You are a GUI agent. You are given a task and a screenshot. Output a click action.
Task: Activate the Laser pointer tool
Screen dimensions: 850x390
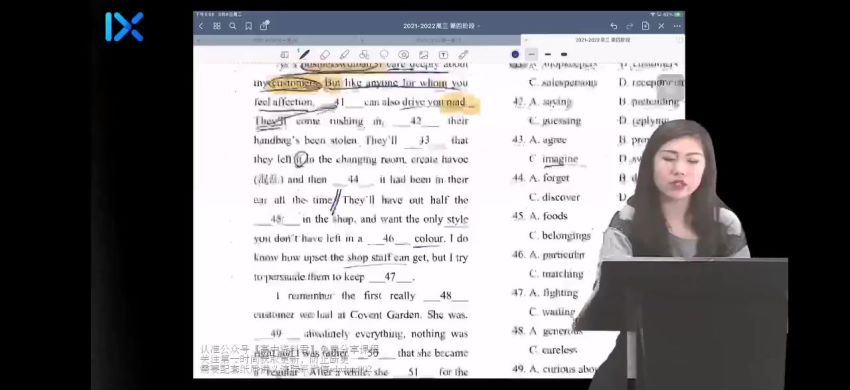[463, 55]
